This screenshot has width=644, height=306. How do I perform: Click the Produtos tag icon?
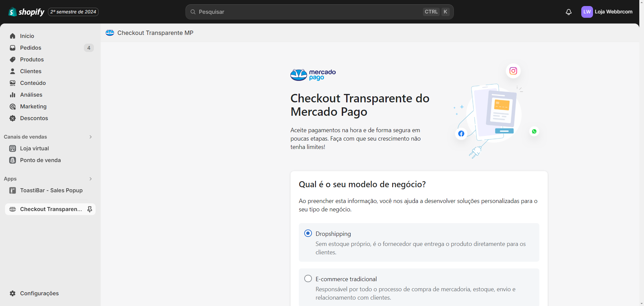tap(13, 59)
